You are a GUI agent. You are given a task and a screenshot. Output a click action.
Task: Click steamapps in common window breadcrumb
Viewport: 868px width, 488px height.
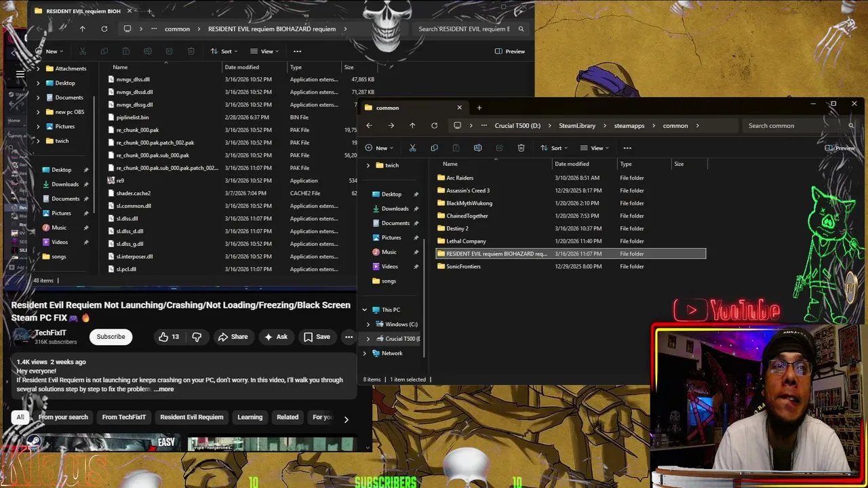tap(629, 125)
